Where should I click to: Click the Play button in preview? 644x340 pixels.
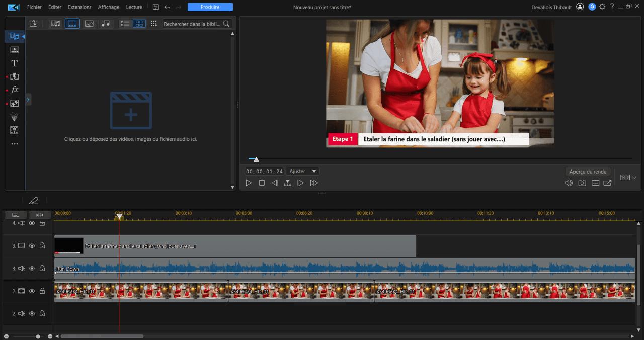[x=249, y=183]
